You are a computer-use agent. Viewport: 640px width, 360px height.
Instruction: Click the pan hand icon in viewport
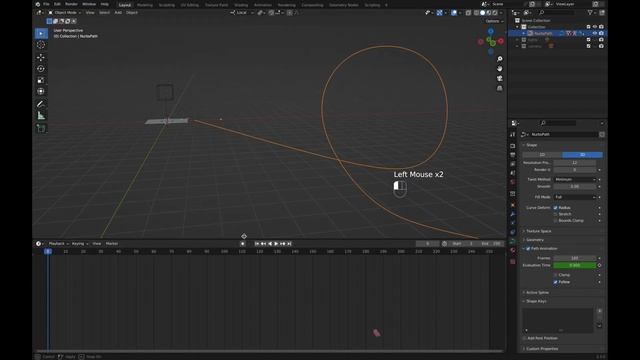point(500,69)
